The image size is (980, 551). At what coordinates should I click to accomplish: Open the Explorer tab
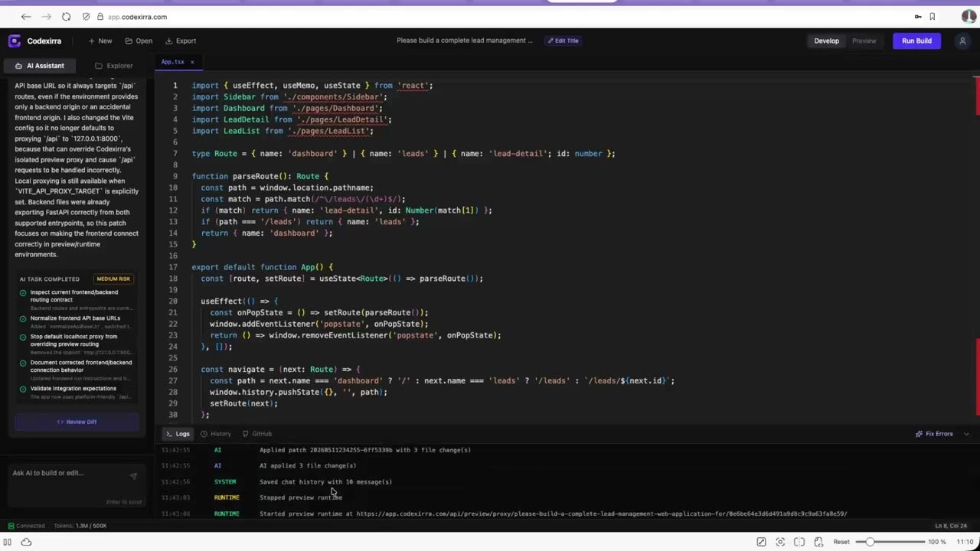tap(114, 66)
